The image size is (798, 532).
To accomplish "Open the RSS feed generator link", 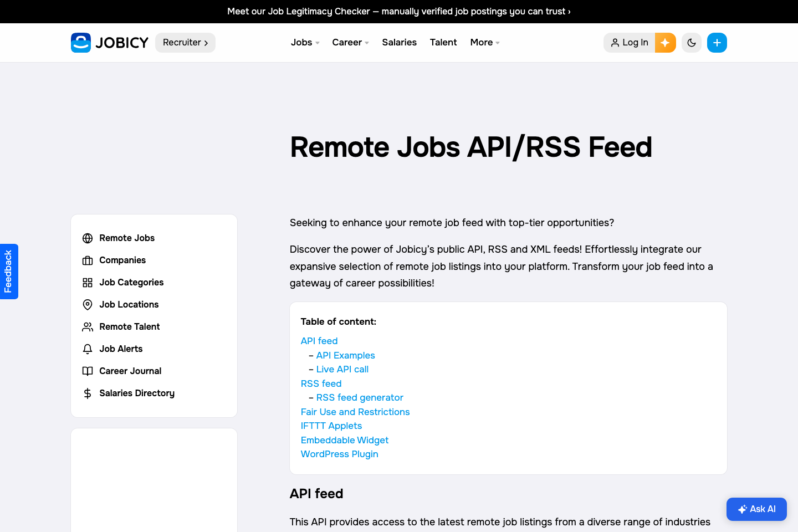I will click(359, 397).
